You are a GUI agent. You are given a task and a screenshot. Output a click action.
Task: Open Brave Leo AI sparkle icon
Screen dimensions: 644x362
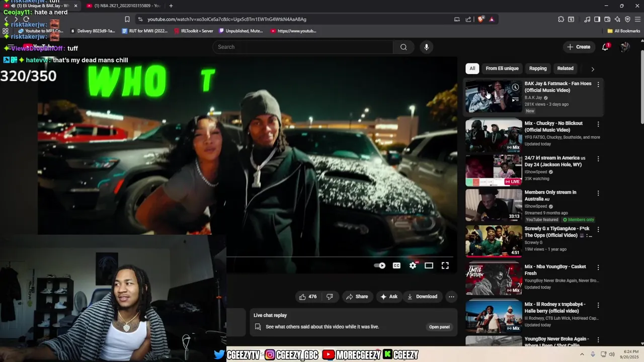(617, 19)
